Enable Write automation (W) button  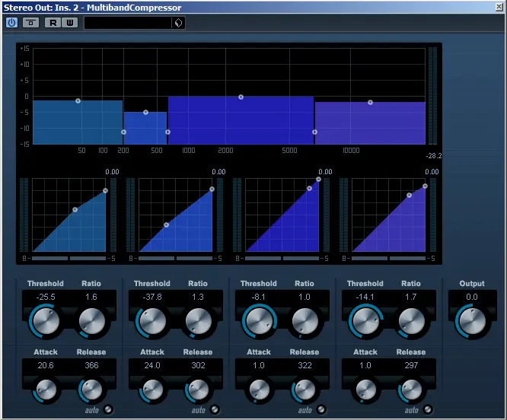[70, 23]
